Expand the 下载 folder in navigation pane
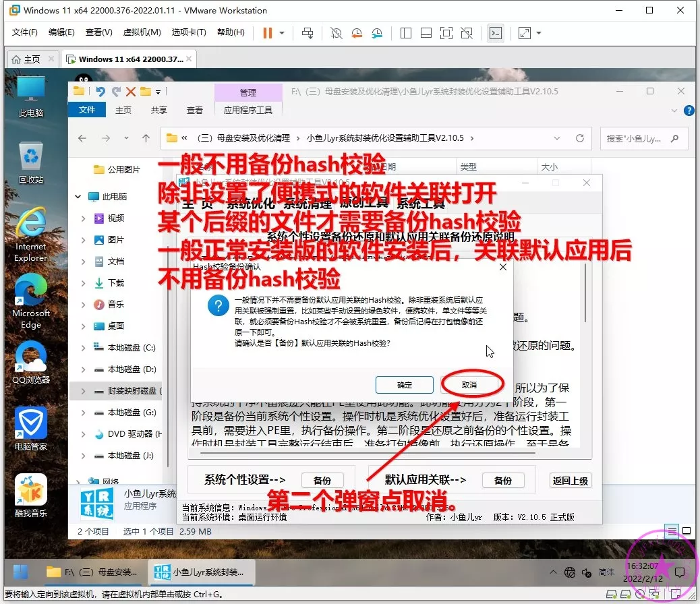The image size is (700, 604). [84, 283]
